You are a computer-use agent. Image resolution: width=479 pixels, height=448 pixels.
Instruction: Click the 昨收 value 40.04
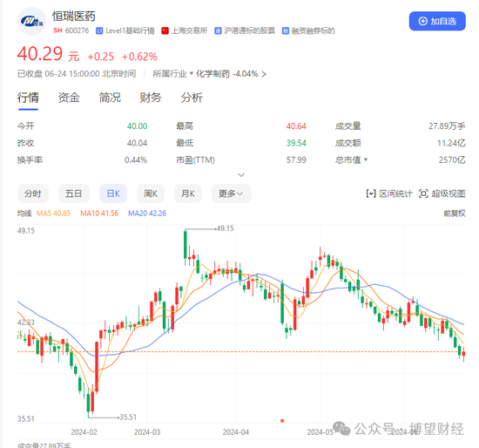click(137, 143)
